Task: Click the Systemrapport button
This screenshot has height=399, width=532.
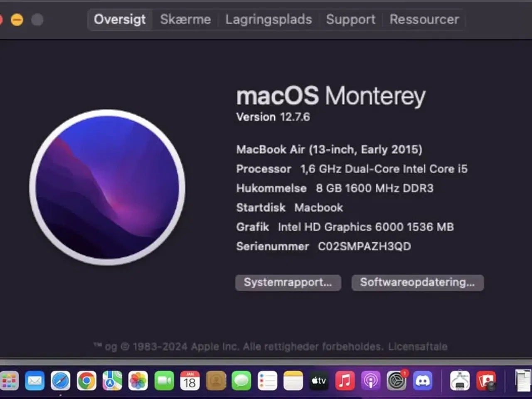Action: 288,283
